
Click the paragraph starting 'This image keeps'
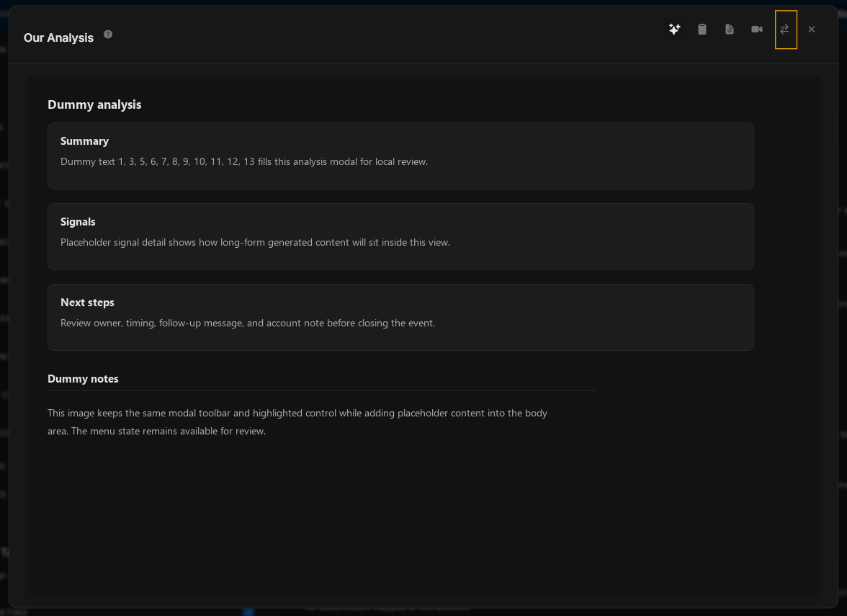point(297,422)
